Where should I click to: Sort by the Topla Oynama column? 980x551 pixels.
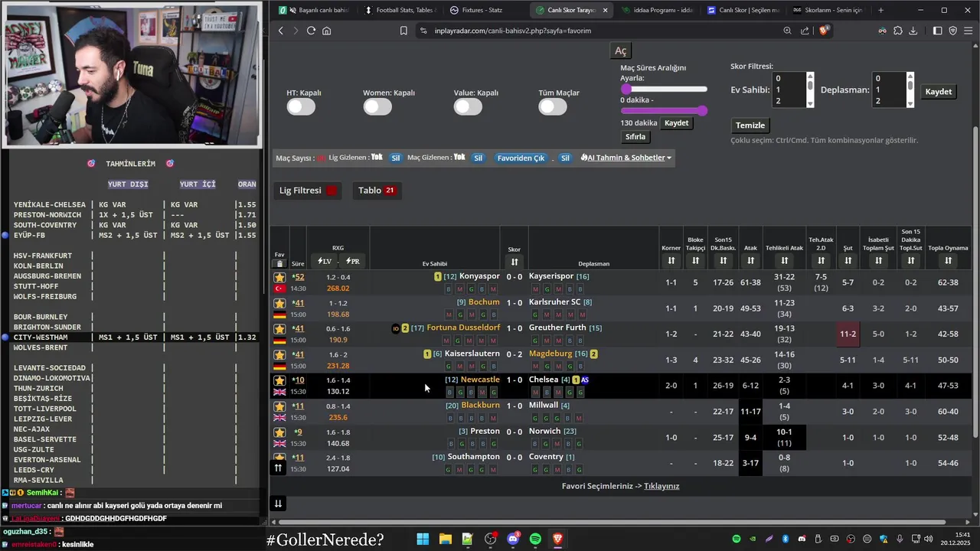point(948,261)
